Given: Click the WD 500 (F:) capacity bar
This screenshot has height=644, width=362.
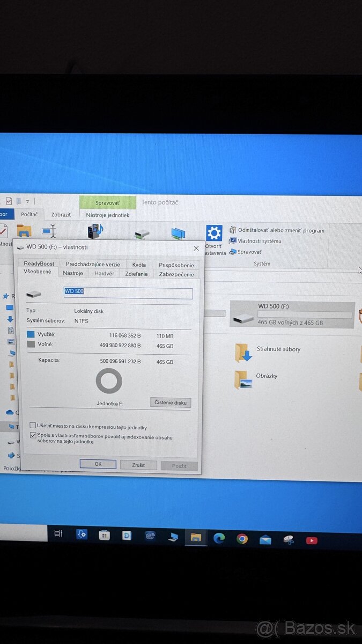Looking at the screenshot, I should click(305, 314).
